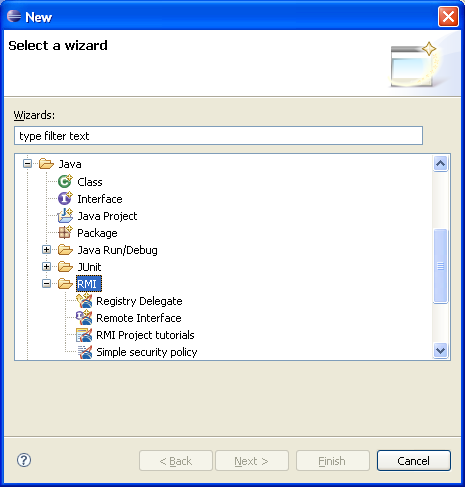Open the RMI Project tutorials icon

coord(84,335)
